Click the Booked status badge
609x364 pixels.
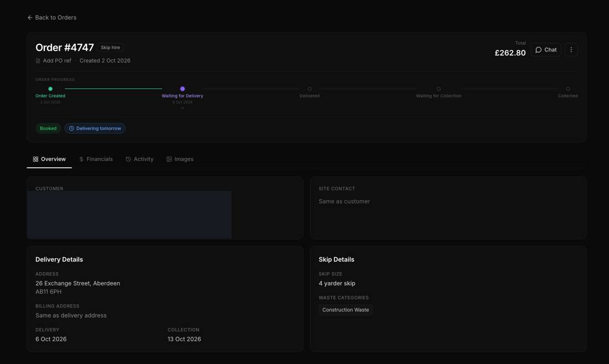pyautogui.click(x=48, y=128)
